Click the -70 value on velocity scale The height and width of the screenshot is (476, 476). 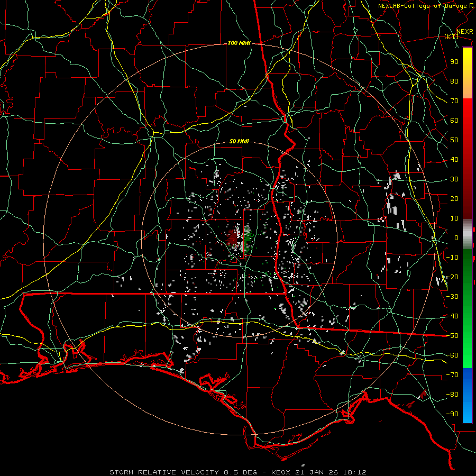point(453,375)
